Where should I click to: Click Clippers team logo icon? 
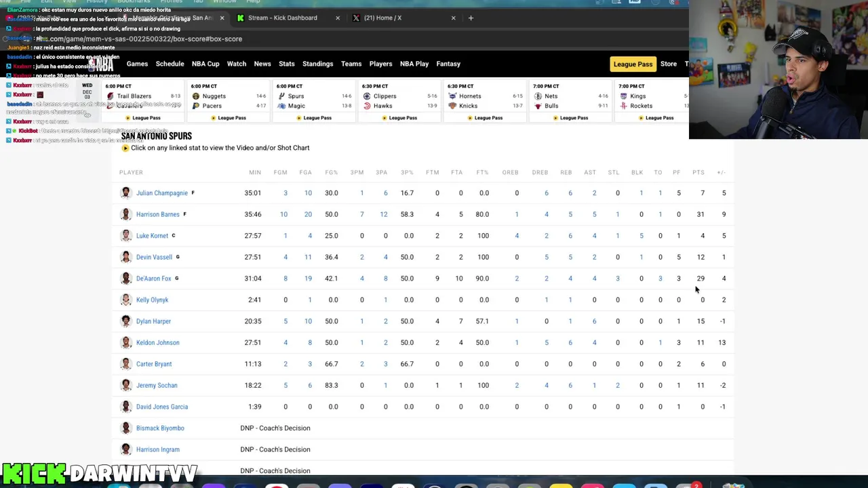point(367,96)
